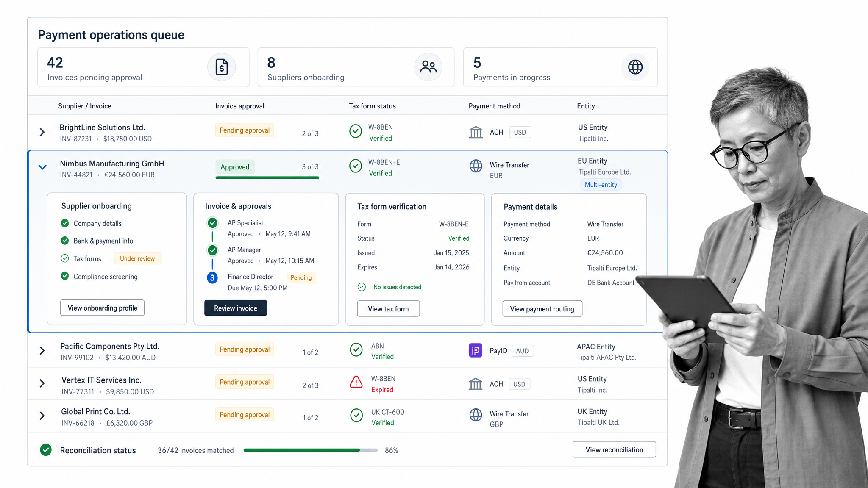Click the DE Bank Account value
Screen dimensions: 868x488
(611, 283)
